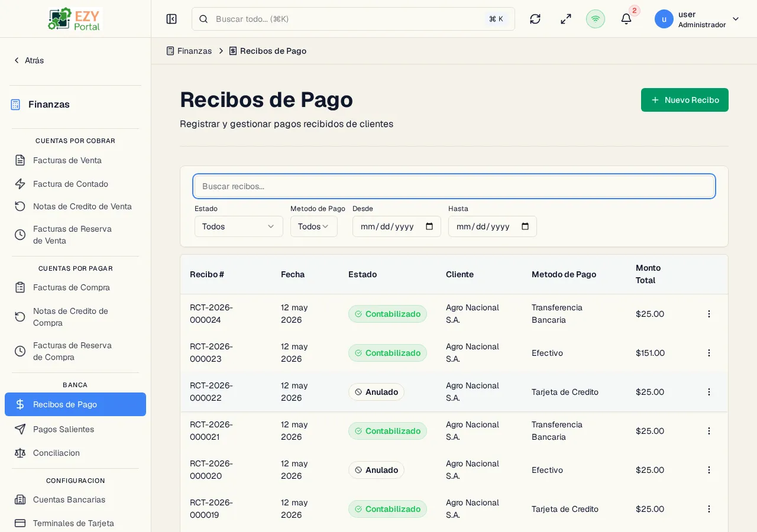
Task: Open Facturas de Venta in sidebar
Action: click(75, 160)
